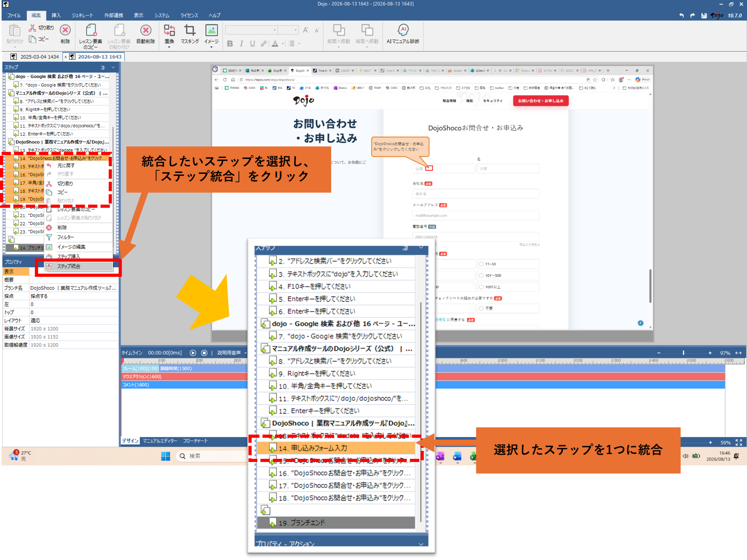Click レッスン要素のコピー ribbon icon
This screenshot has width=747, height=560.
(x=91, y=30)
